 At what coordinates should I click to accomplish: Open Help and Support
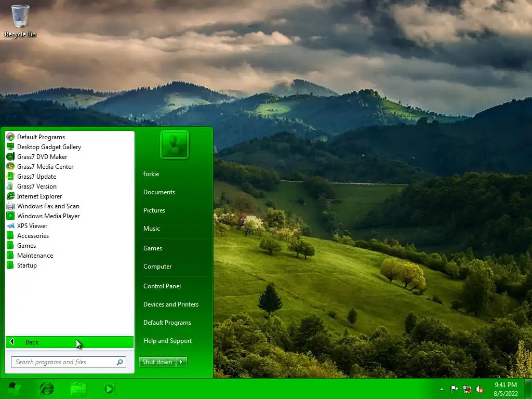click(167, 341)
